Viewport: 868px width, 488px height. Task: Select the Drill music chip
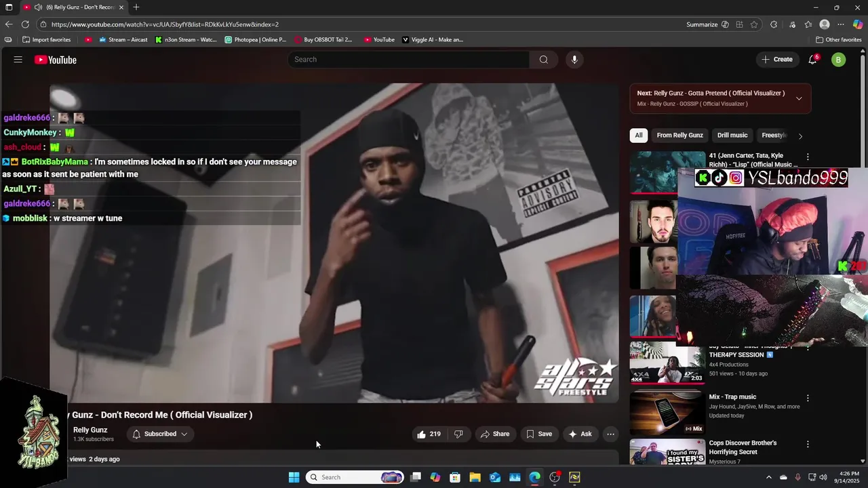(x=732, y=135)
